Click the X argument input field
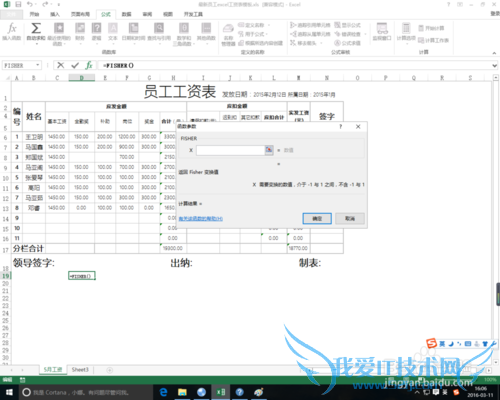The width and height of the screenshot is (500, 400). (231, 150)
